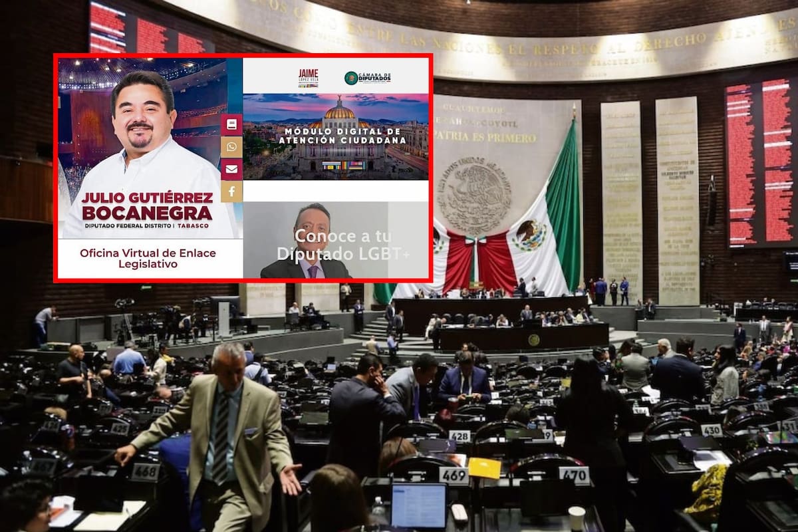This screenshot has height=532, width=798.
Task: Open the WhatsApp contact icon
Action: coord(231,146)
